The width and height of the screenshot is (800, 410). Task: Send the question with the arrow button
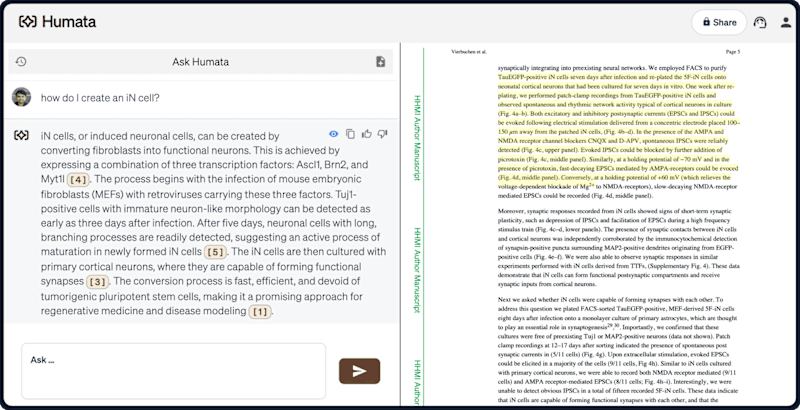359,371
